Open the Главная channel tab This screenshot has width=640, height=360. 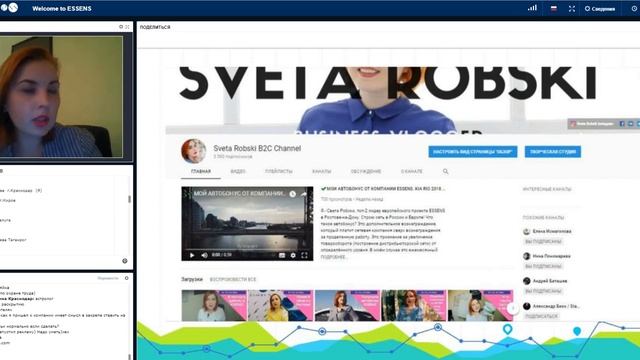point(201,171)
